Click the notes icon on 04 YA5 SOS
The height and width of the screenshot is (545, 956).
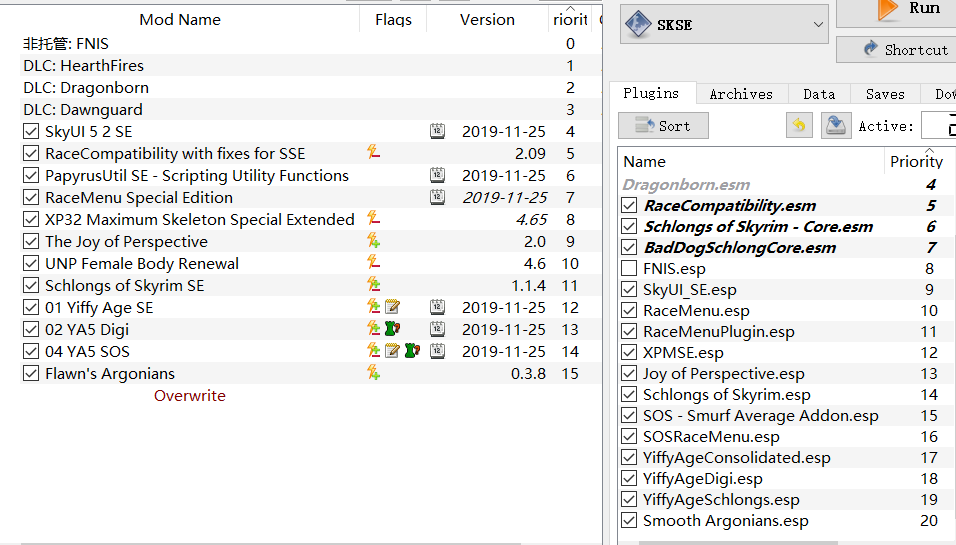(392, 351)
